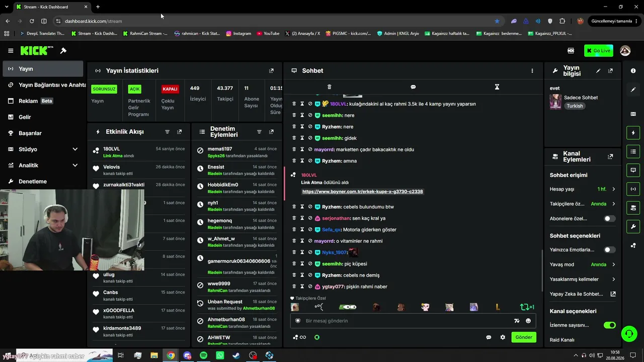Open WhatsApp from the Windows taskbar
The height and width of the screenshot is (362, 644).
[x=220, y=355]
